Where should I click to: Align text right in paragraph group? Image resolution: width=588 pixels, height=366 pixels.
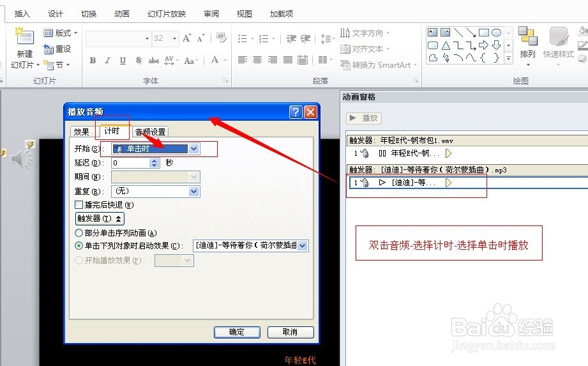pyautogui.click(x=273, y=59)
